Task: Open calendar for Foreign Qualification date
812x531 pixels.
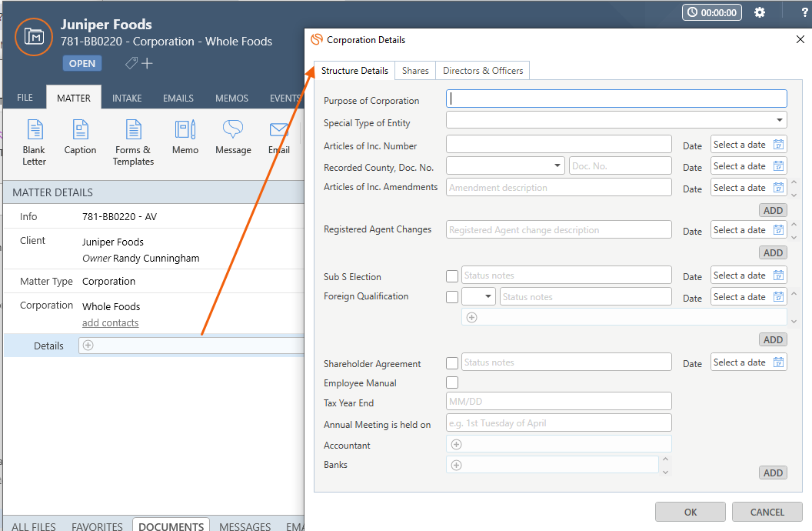Action: pyautogui.click(x=778, y=297)
